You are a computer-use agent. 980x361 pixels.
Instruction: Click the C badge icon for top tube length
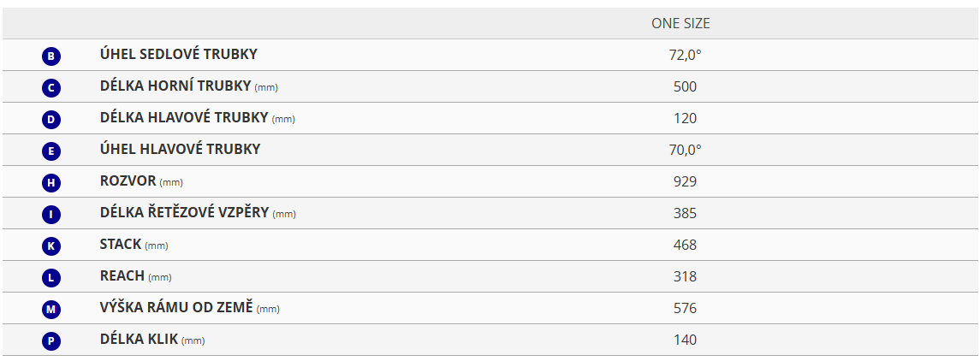[x=51, y=88]
